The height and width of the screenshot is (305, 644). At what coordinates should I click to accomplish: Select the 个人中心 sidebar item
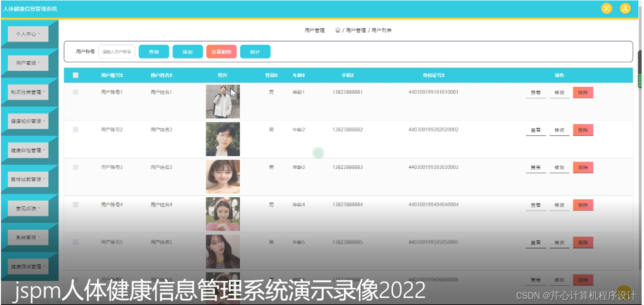point(27,33)
